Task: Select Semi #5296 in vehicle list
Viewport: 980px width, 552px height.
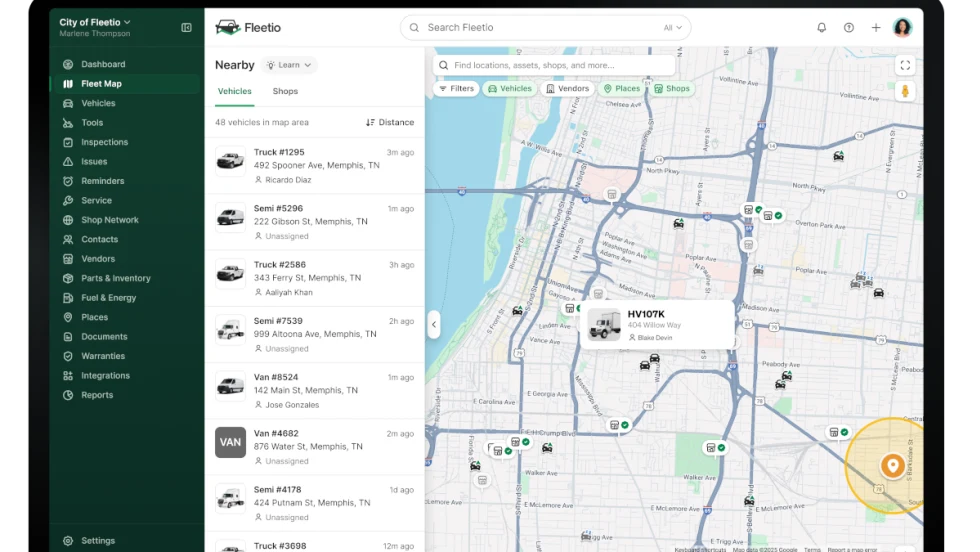Action: point(314,222)
